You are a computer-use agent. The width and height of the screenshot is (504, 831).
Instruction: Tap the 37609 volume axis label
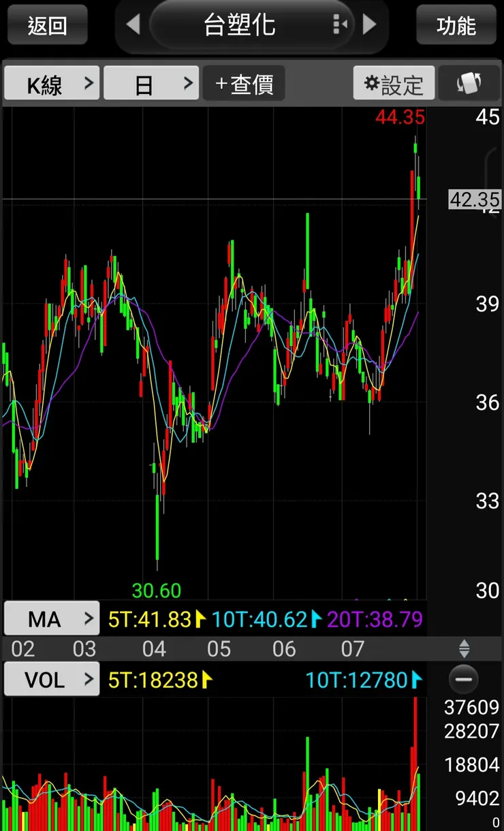click(x=472, y=708)
